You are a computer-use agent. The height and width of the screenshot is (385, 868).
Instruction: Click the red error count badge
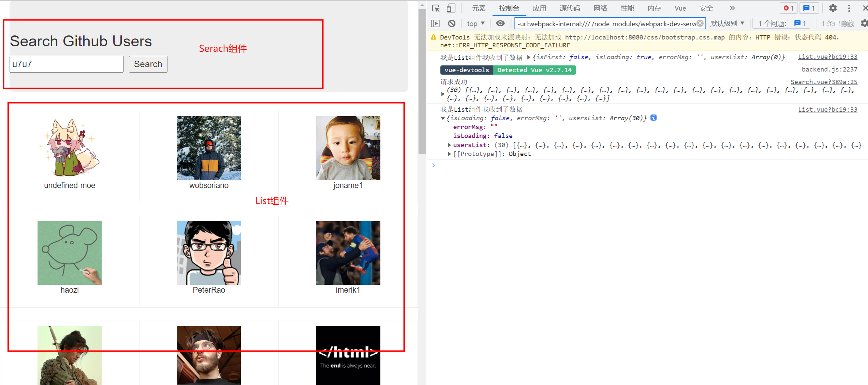[789, 8]
